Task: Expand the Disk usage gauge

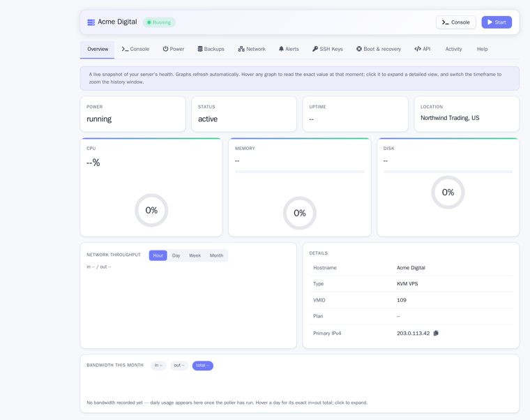Action: (x=448, y=193)
